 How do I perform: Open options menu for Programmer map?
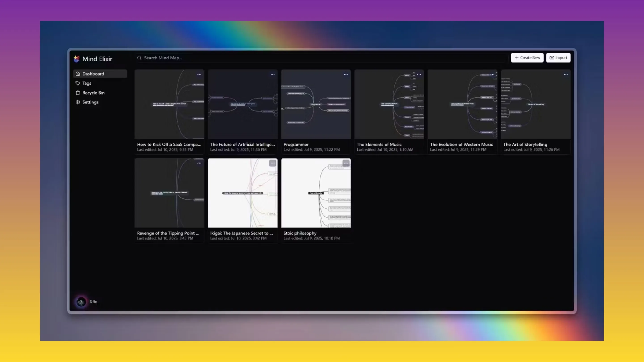pyautogui.click(x=346, y=74)
